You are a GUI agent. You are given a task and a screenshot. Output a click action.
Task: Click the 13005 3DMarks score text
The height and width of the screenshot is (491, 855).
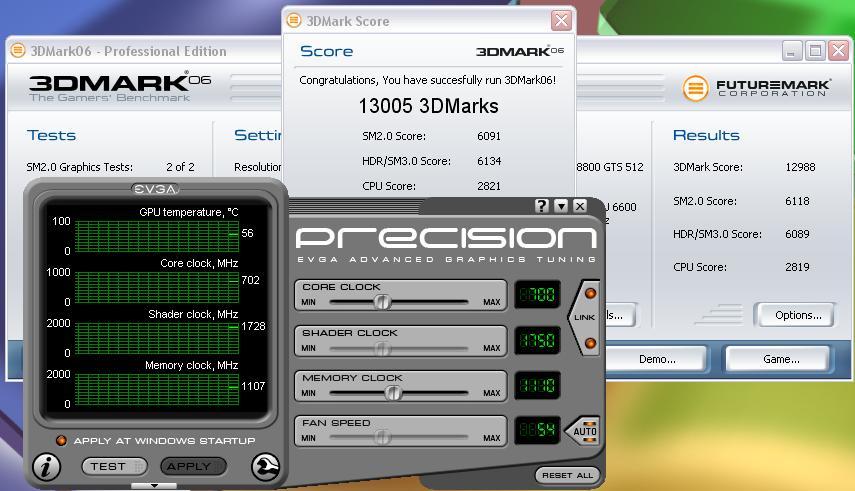click(428, 106)
